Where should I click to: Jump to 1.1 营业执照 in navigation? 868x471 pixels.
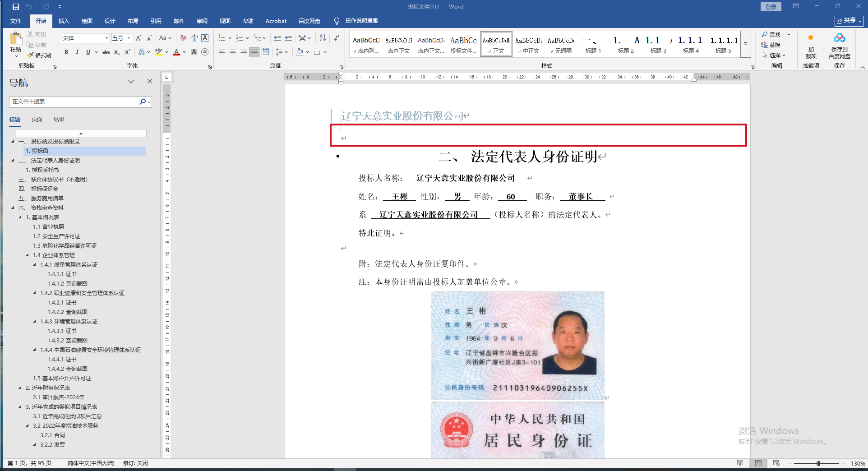tap(49, 227)
